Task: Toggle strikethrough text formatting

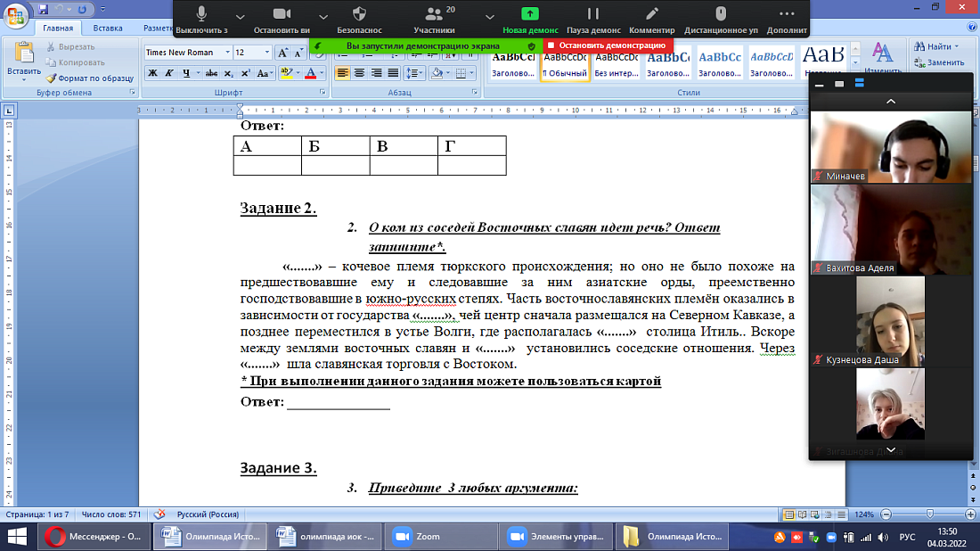Action: pos(212,73)
